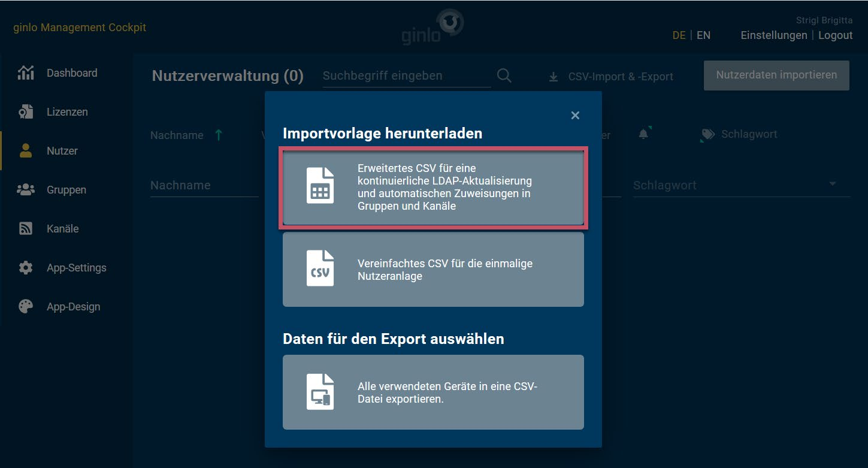
Task: Open the Gruppen people icon
Action: (26, 189)
